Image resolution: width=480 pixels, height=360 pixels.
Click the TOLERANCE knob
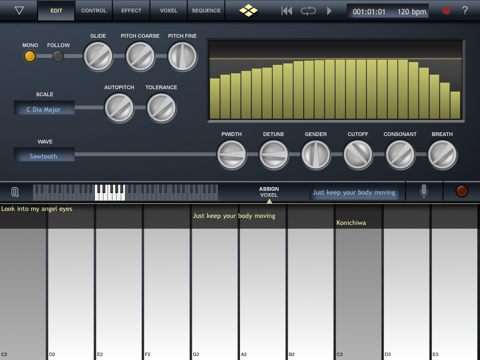coord(161,108)
